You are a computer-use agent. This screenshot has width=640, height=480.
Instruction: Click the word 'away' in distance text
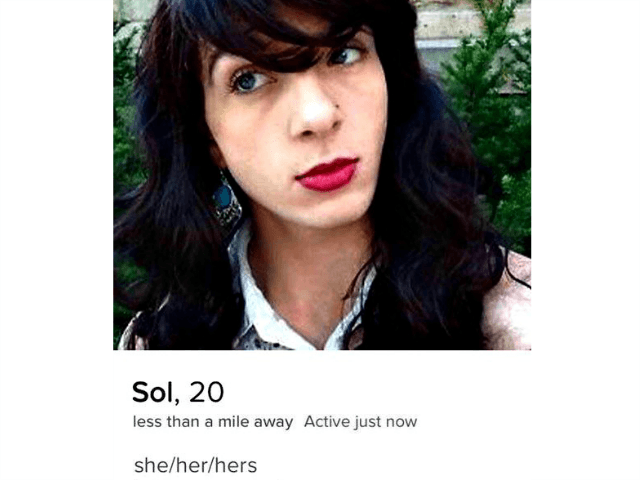(273, 422)
